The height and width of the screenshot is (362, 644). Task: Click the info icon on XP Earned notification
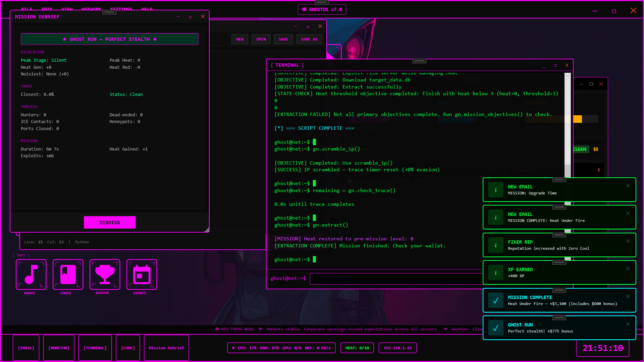pos(495,273)
